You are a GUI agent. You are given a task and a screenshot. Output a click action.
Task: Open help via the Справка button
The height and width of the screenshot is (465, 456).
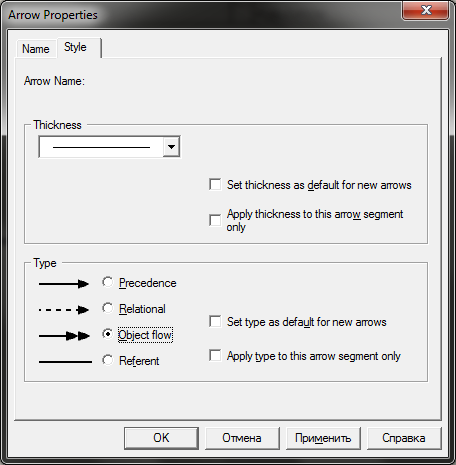point(404,438)
